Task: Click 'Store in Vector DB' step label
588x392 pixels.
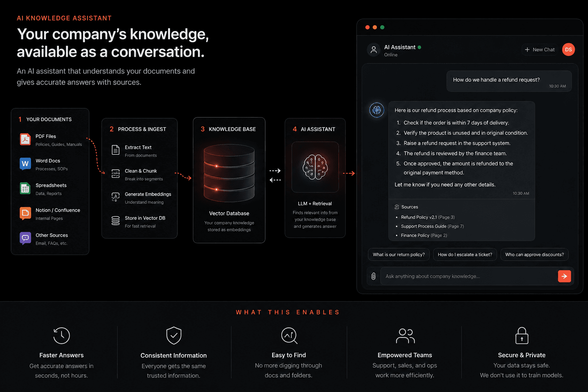Action: point(145,218)
